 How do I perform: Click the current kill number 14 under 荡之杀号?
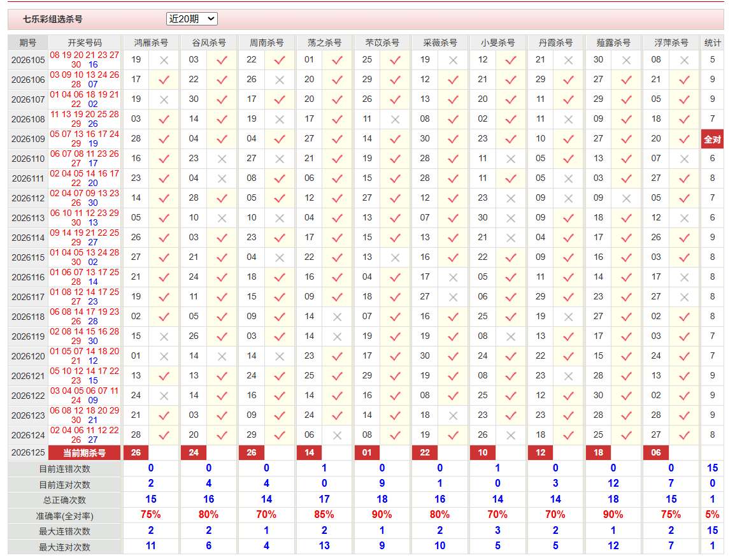coord(310,452)
